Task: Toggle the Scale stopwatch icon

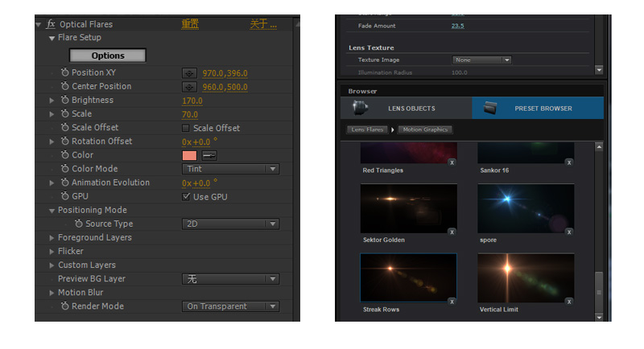Action: (x=65, y=113)
